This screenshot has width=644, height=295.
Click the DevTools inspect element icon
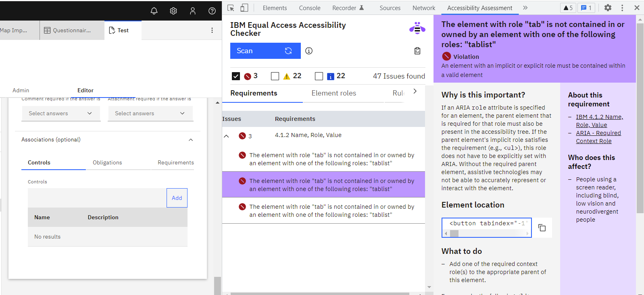(231, 8)
